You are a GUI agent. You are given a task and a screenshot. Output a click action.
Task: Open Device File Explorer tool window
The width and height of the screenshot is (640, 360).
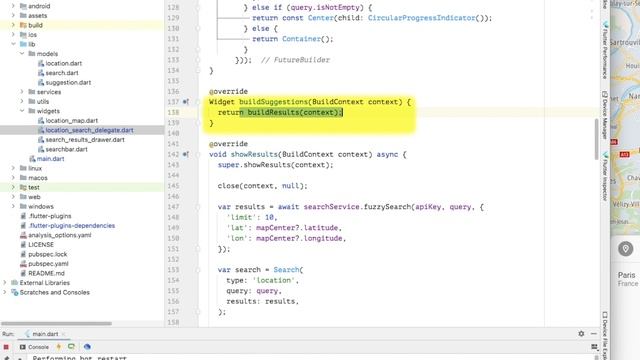point(605,336)
